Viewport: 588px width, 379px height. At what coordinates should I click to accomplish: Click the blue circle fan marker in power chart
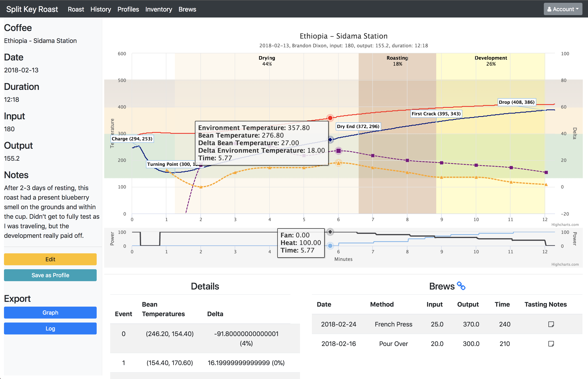click(x=330, y=246)
